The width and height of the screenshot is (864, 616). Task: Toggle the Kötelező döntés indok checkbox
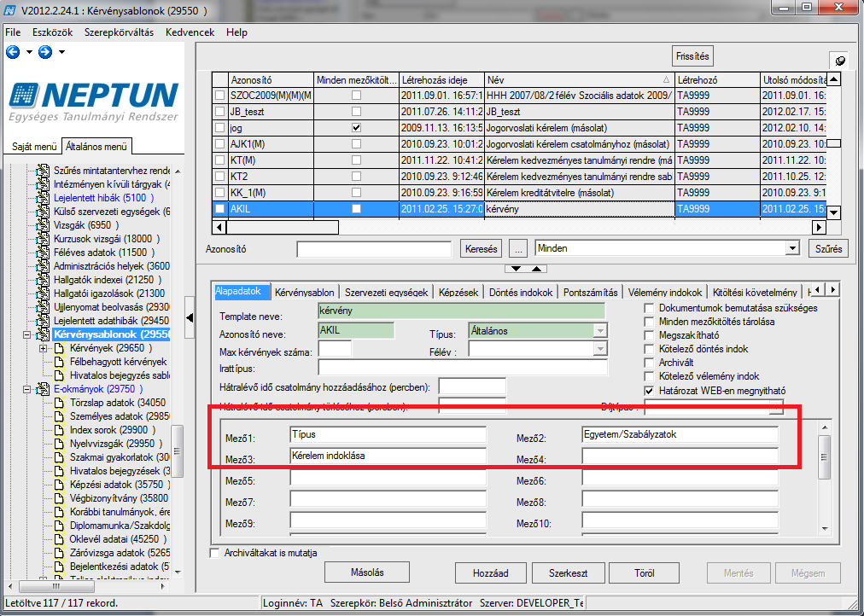tap(649, 349)
